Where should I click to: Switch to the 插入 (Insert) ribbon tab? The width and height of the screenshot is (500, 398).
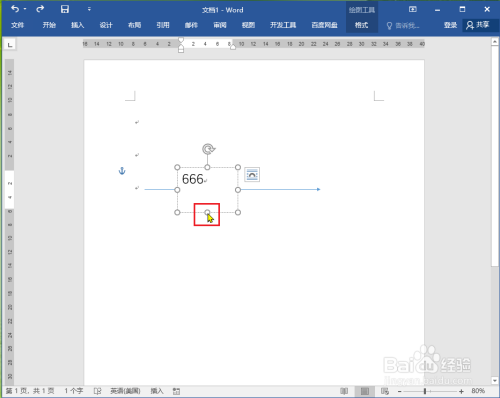77,25
